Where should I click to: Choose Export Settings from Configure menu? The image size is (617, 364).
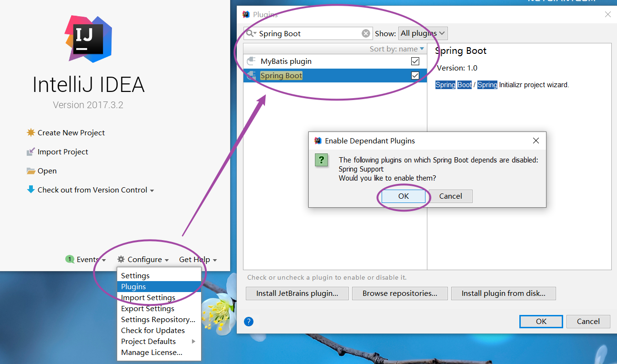(159, 308)
